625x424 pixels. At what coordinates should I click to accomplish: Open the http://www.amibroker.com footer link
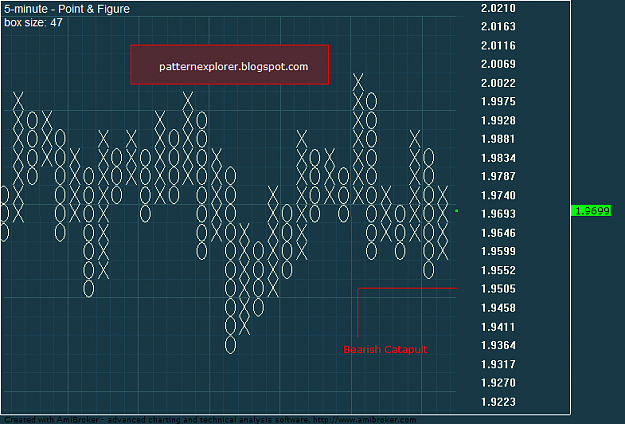point(364,420)
